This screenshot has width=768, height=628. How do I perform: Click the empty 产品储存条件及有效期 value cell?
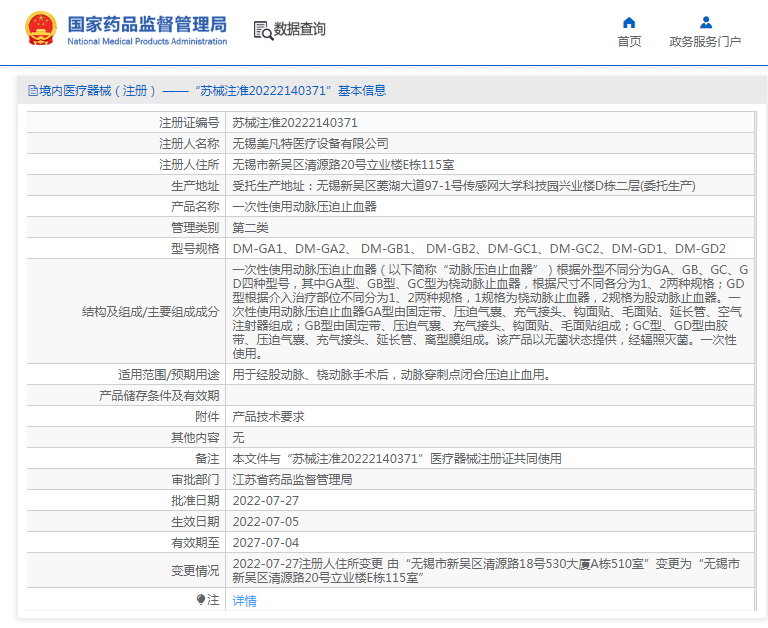(490, 395)
